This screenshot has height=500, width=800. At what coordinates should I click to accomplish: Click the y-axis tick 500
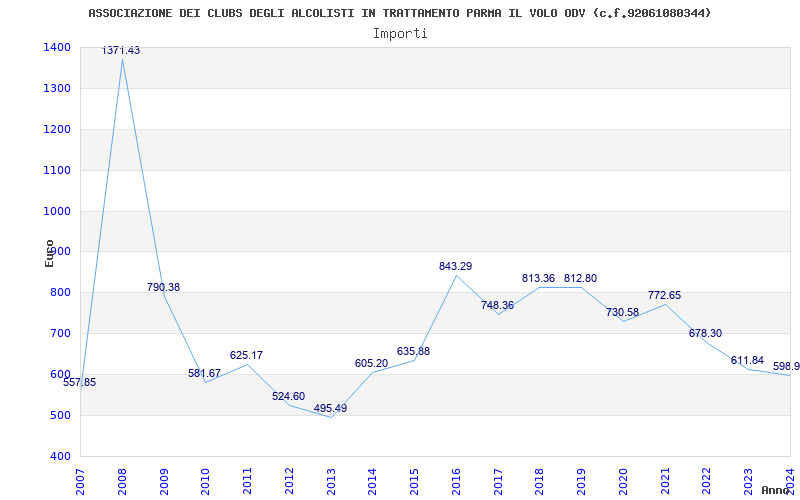59,415
